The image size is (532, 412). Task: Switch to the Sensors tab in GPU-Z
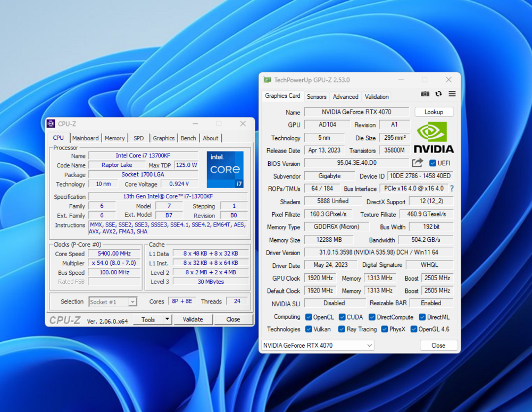pos(317,97)
